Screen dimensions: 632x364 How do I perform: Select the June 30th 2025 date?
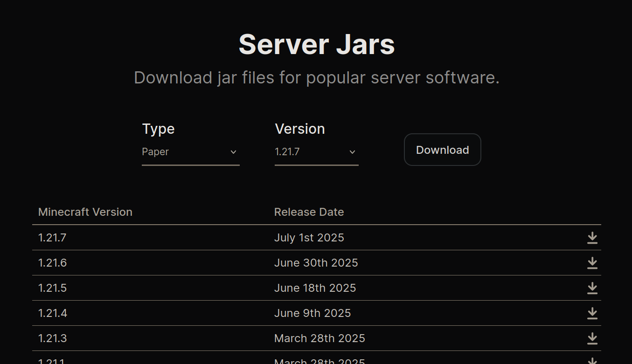pos(316,263)
